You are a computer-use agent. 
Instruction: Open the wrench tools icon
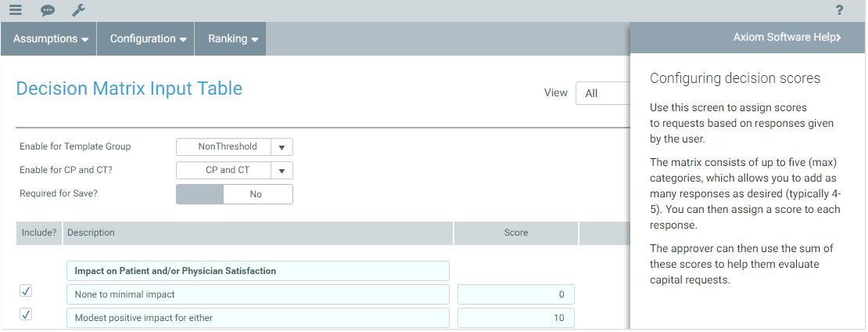[x=78, y=10]
